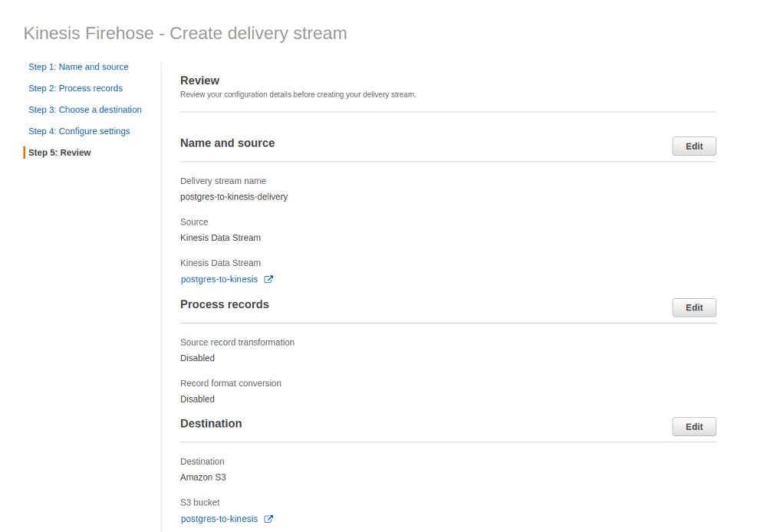The height and width of the screenshot is (532, 767).
Task: Edit the Destination section
Action: coord(694,426)
